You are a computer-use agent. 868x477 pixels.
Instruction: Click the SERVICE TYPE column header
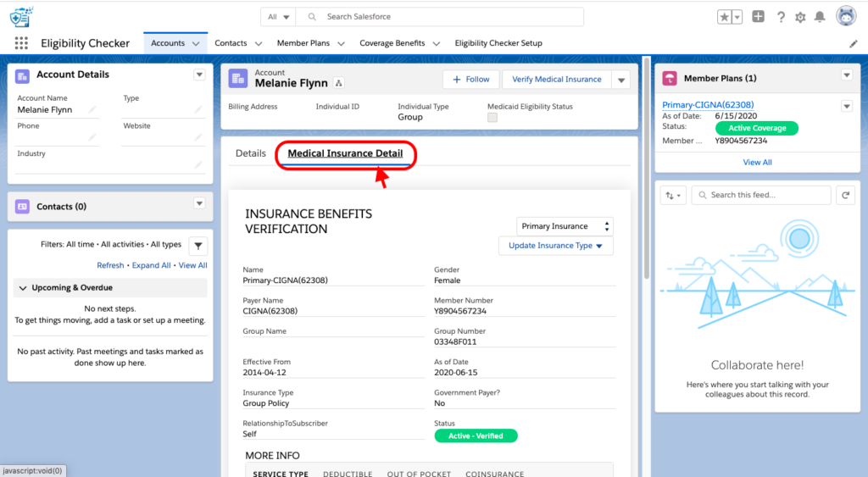[281, 474]
